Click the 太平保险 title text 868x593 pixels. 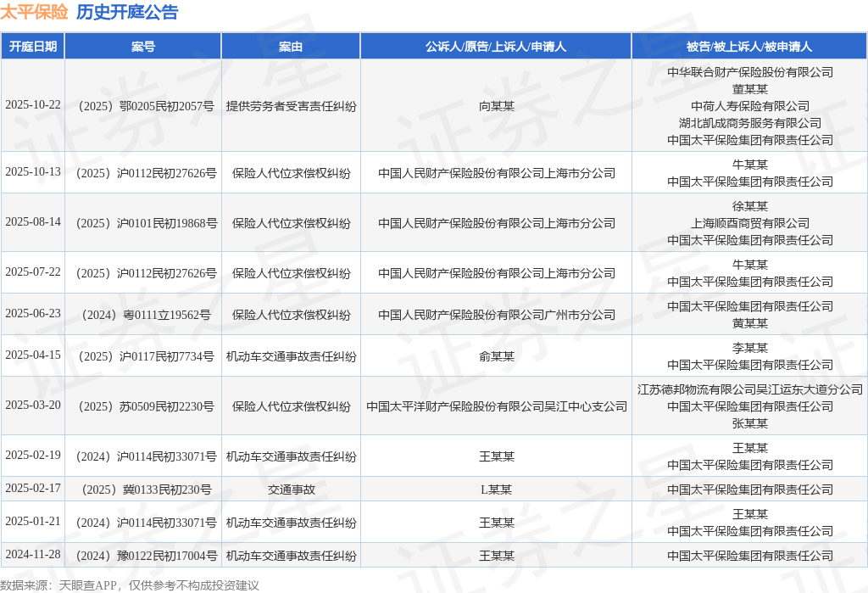pos(34,12)
